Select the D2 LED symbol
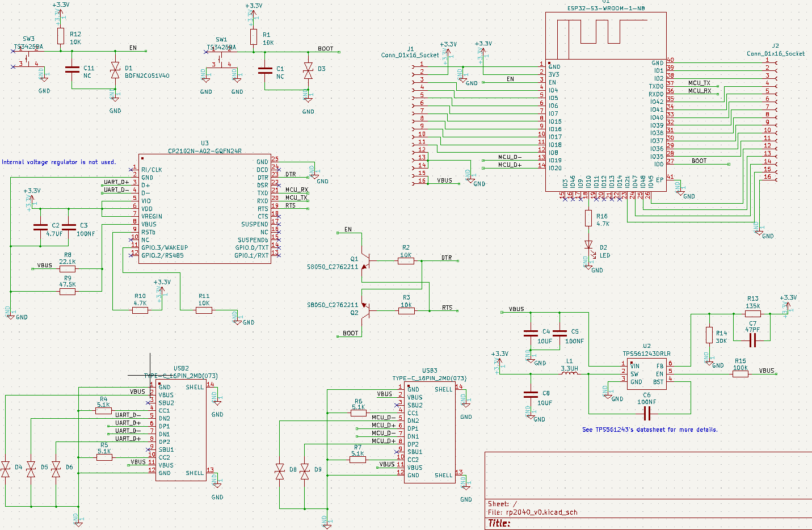The height and width of the screenshot is (530, 812). point(588,245)
